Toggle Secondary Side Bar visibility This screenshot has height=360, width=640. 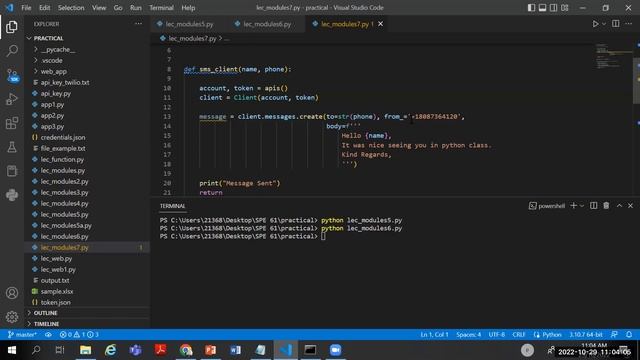[x=553, y=8]
